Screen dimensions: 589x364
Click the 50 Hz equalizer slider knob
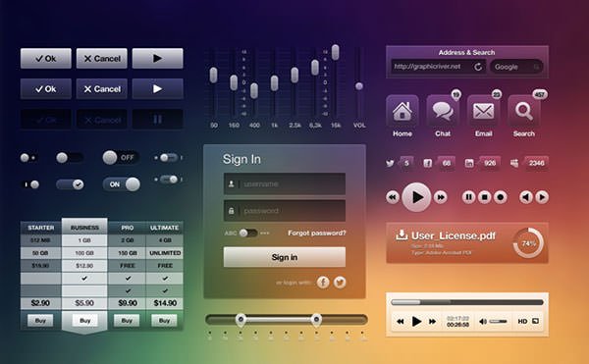213,75
